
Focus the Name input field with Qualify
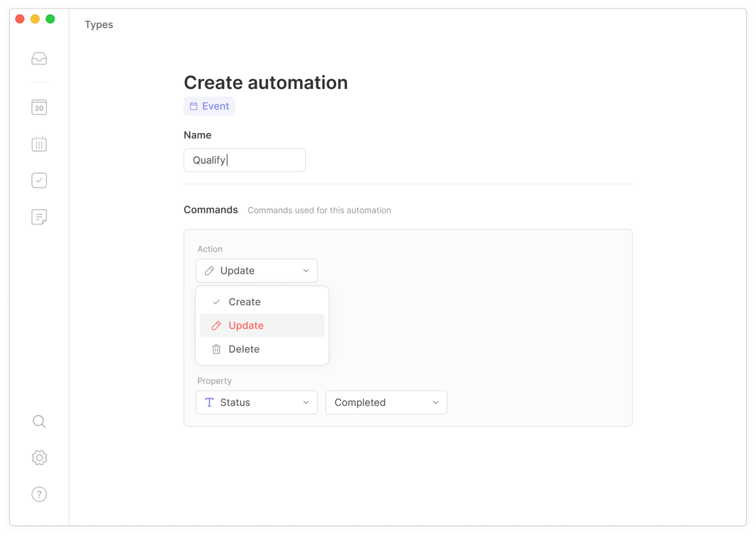244,160
